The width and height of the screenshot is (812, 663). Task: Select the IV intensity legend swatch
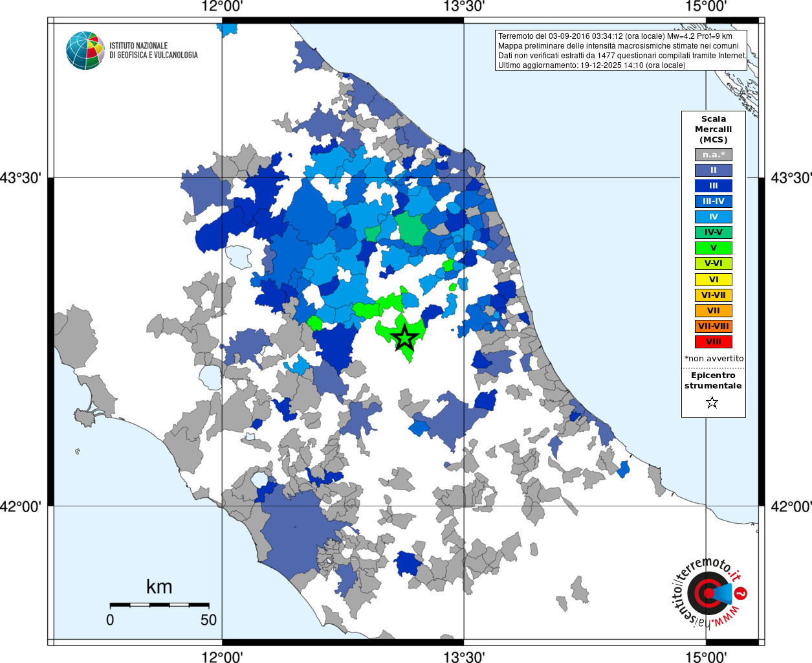pos(714,217)
